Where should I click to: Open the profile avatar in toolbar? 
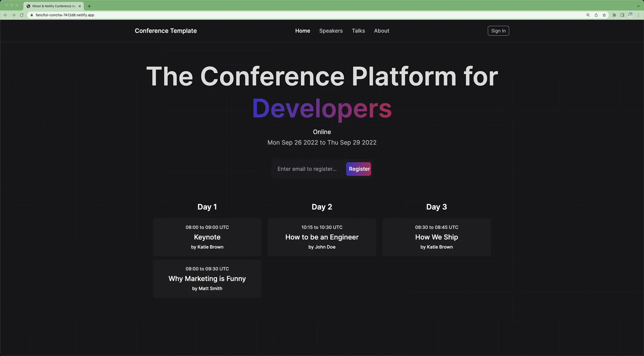pos(631,15)
